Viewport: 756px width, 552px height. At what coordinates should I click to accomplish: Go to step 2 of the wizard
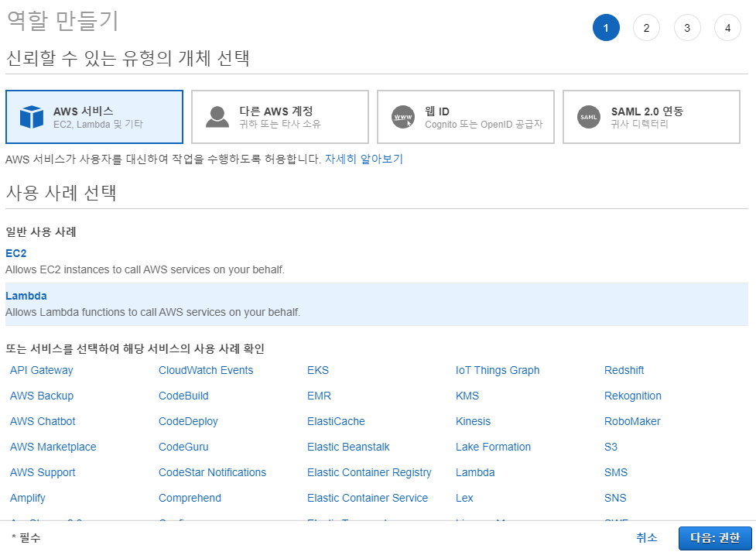tap(647, 28)
